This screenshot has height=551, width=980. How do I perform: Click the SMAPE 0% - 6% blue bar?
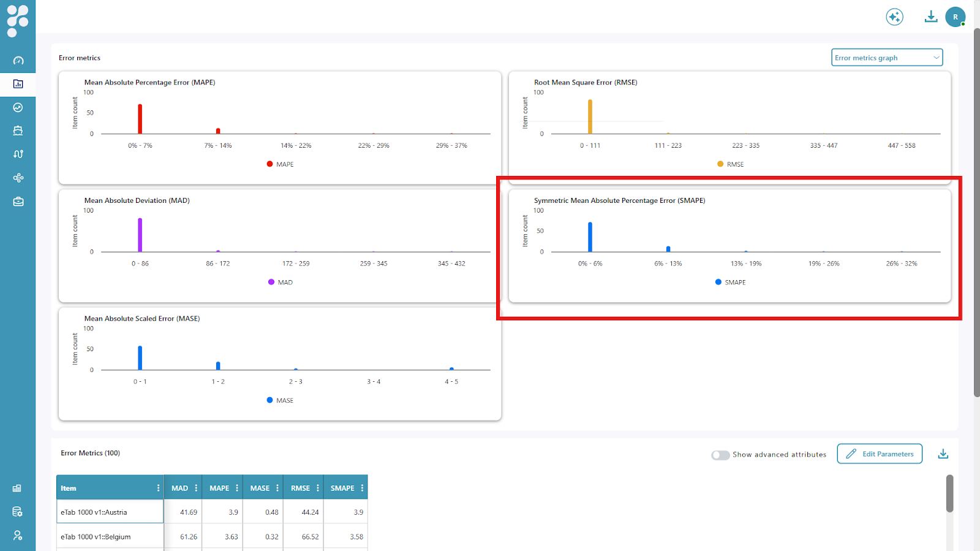590,237
